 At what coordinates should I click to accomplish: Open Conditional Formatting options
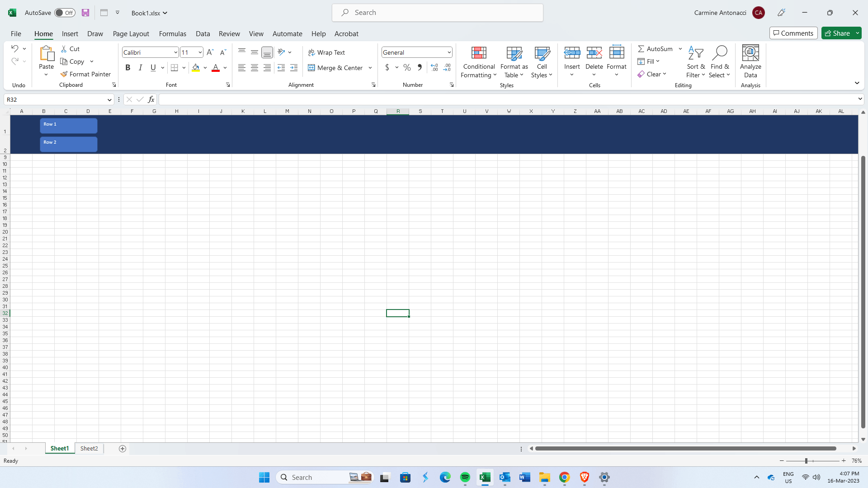478,62
